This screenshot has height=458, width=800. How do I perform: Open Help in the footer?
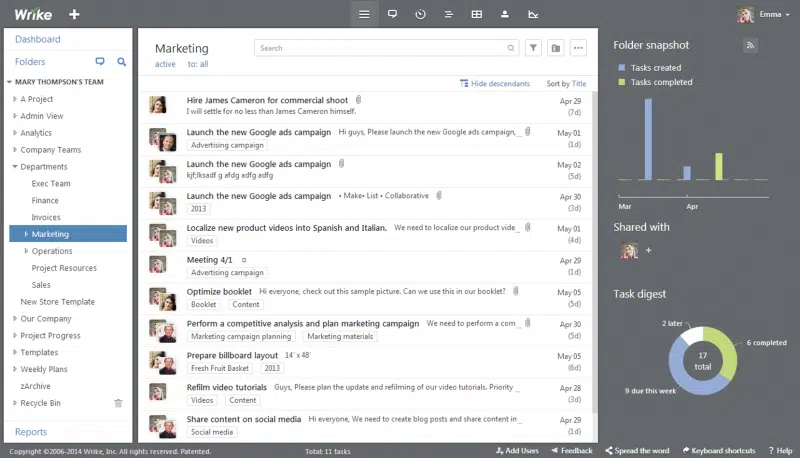click(781, 451)
